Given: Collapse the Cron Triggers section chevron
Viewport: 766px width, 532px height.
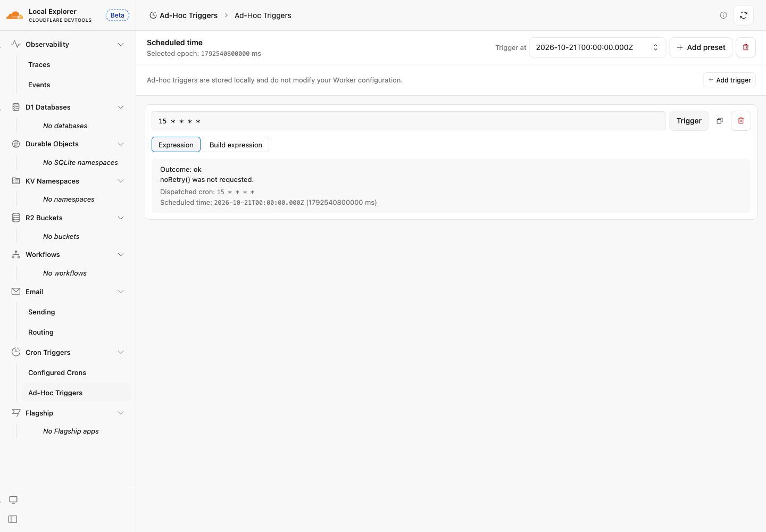Looking at the screenshot, I should (121, 352).
